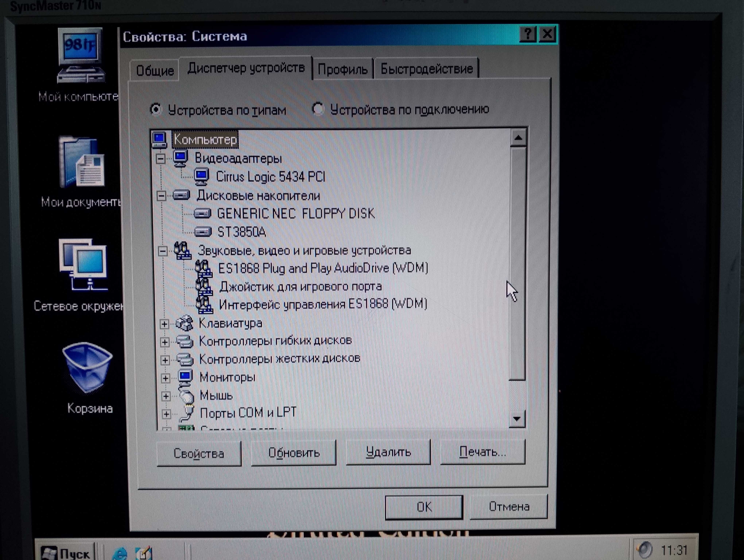Click the Мышь category icon
This screenshot has width=744, height=560.
pos(187,396)
